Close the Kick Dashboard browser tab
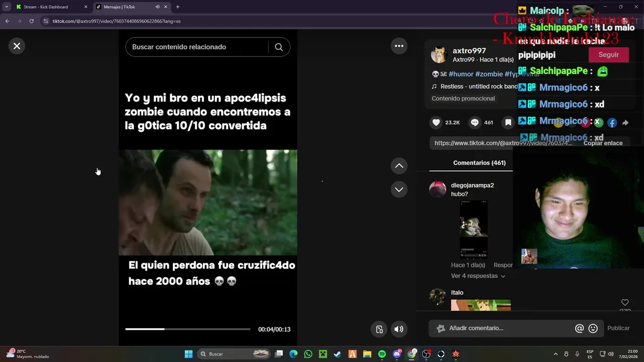Screen dimensions: 644x362 pyautogui.click(x=86, y=7)
